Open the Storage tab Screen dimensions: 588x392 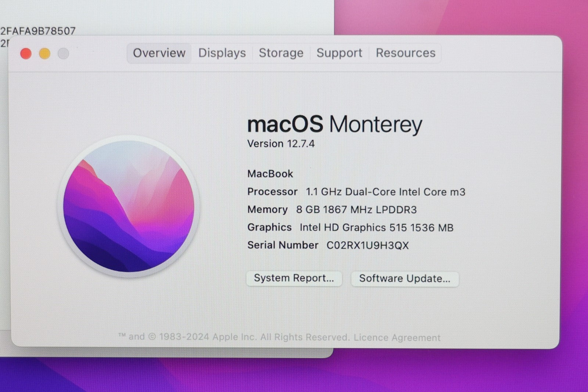click(281, 53)
